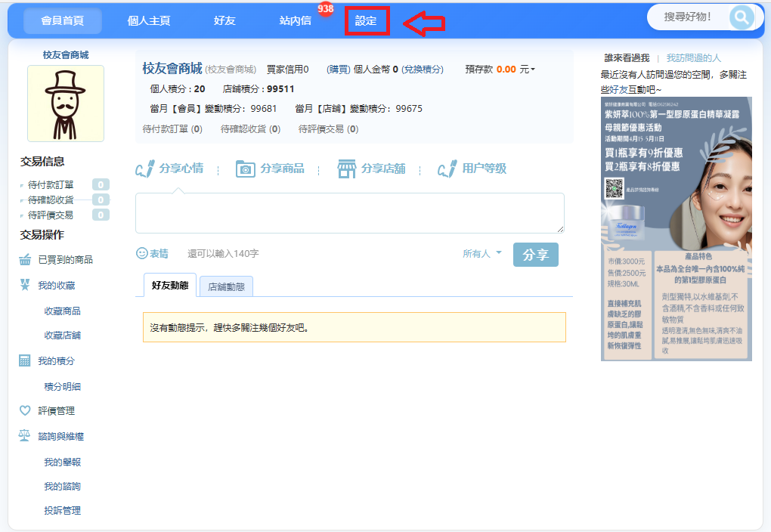The height and width of the screenshot is (532, 771).
Task: Open the 表情 emoji smiley icon
Action: 141,254
